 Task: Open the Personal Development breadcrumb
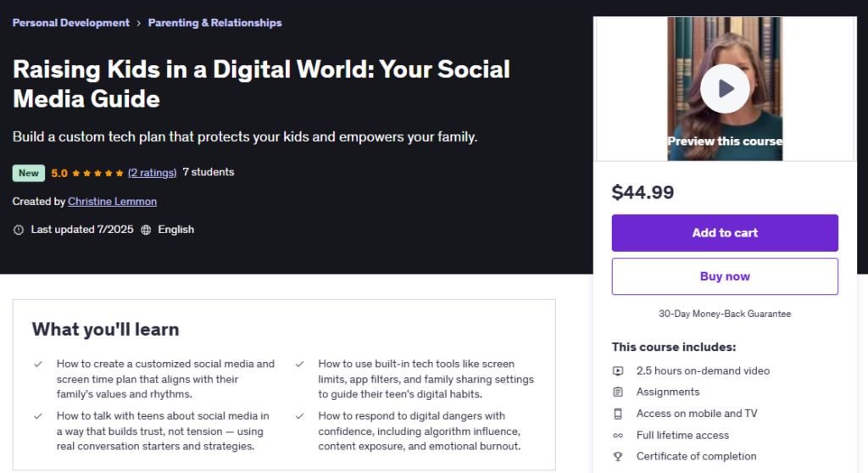click(x=71, y=23)
